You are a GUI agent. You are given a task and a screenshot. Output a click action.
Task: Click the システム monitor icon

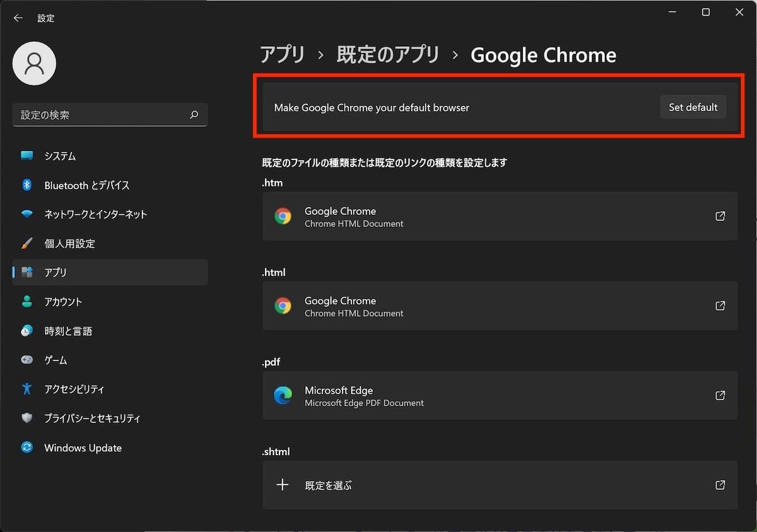click(26, 156)
